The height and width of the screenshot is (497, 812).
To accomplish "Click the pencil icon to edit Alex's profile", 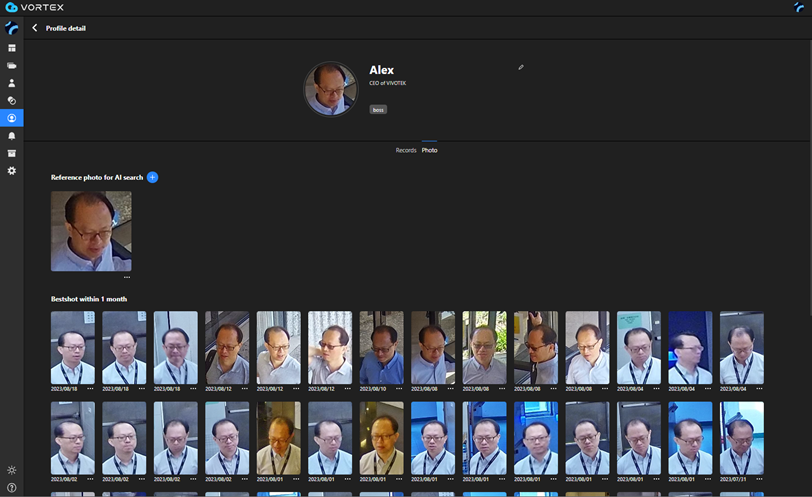I will tap(521, 68).
